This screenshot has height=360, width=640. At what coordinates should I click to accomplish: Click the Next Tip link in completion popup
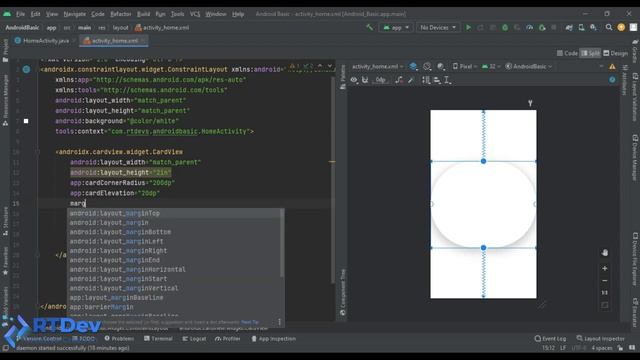pos(250,322)
